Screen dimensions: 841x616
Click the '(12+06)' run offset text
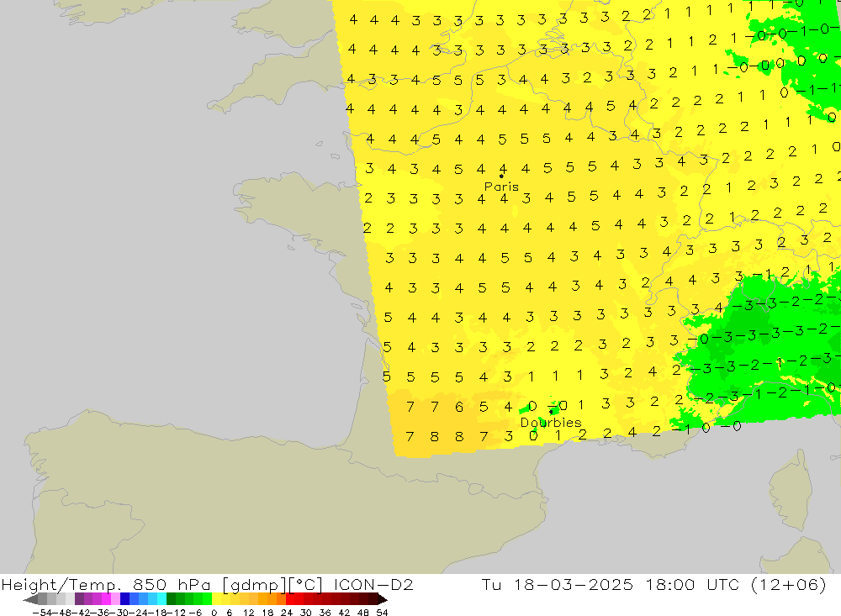789,584
